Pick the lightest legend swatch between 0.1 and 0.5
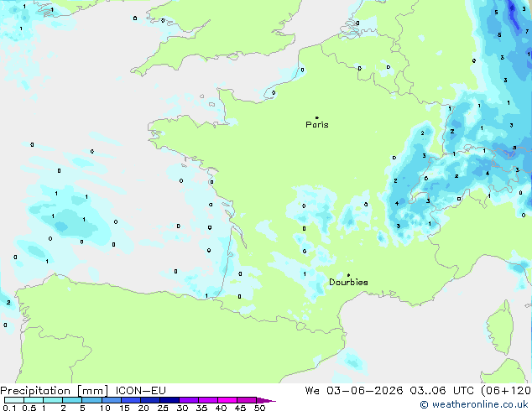 (14, 400)
